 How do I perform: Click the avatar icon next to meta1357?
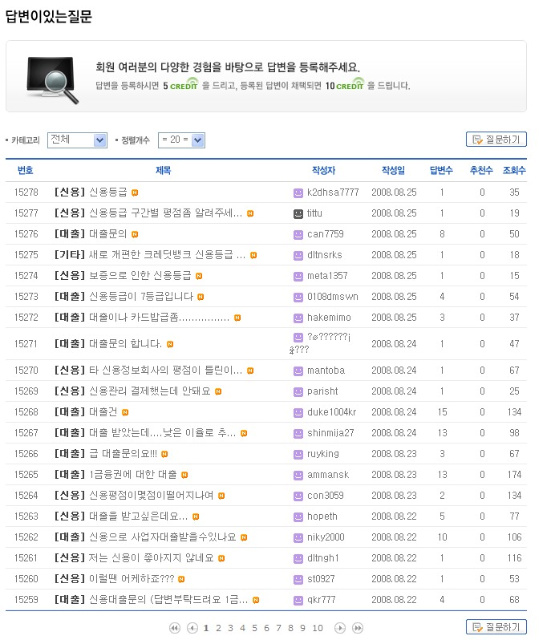click(298, 276)
